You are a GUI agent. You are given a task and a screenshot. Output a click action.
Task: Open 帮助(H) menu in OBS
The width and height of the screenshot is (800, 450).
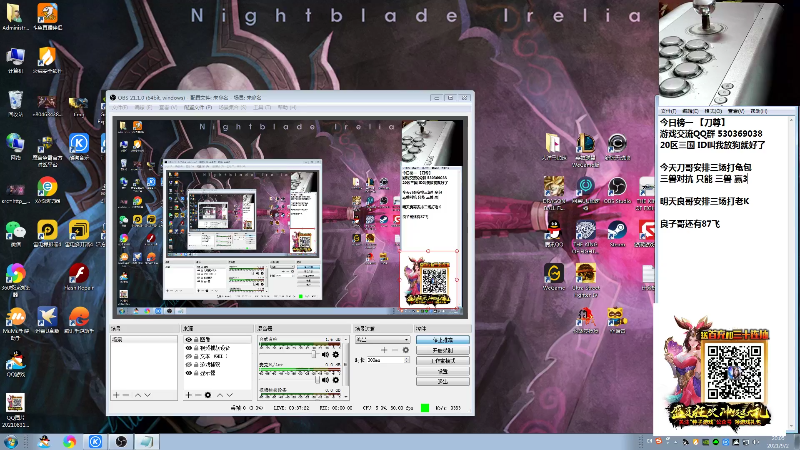(x=286, y=108)
